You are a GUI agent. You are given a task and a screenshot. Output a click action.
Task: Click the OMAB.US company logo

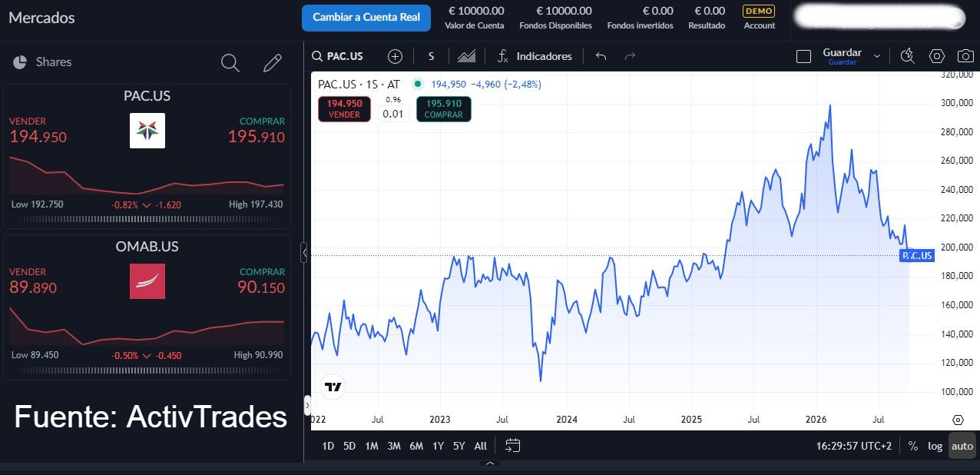point(147,281)
